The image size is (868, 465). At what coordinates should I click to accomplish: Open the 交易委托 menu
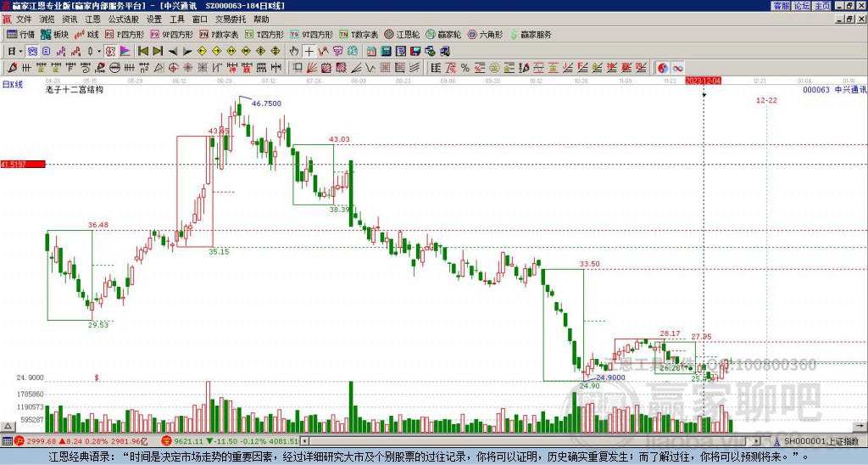pyautogui.click(x=231, y=20)
